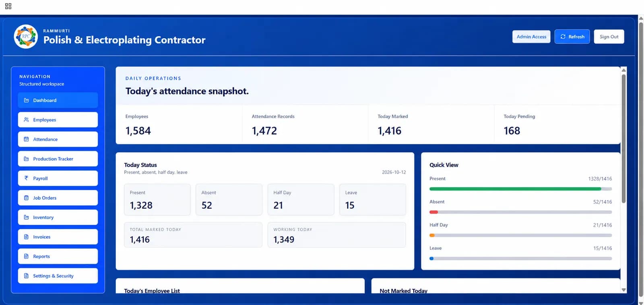Click the Admin Access button
Image resolution: width=644 pixels, height=305 pixels.
531,37
